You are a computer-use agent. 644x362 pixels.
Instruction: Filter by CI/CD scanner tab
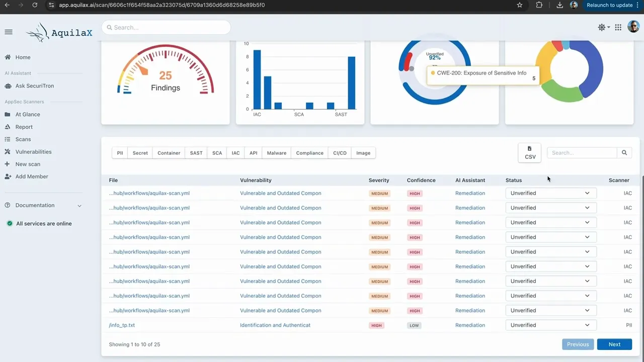click(340, 153)
